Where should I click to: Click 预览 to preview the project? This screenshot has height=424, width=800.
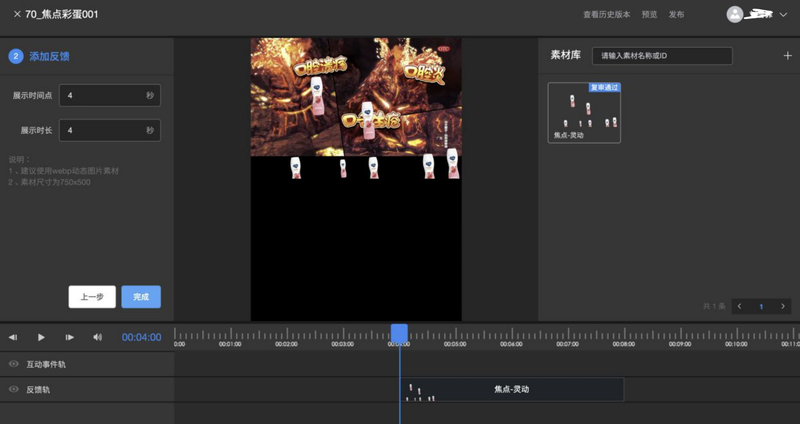point(649,15)
